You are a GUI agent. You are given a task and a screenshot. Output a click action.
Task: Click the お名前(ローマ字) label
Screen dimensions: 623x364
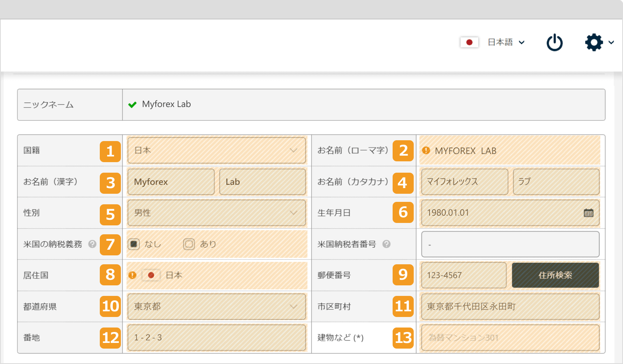(353, 150)
